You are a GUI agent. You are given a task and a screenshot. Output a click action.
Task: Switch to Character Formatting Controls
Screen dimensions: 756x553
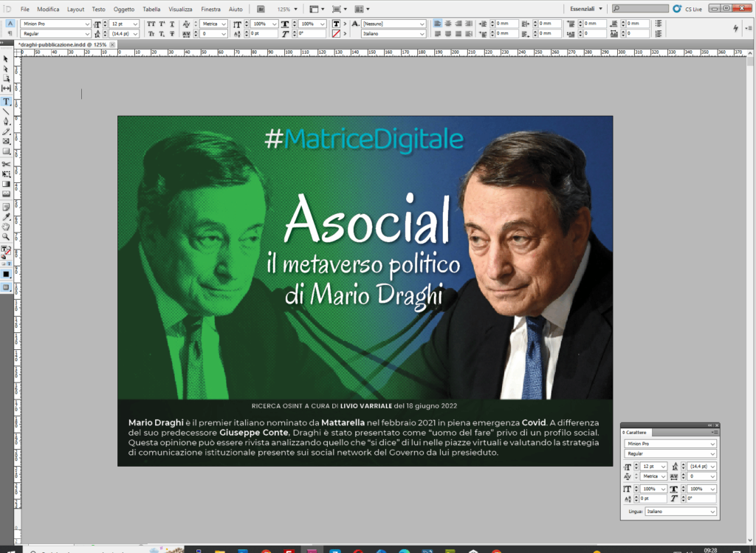click(x=10, y=24)
